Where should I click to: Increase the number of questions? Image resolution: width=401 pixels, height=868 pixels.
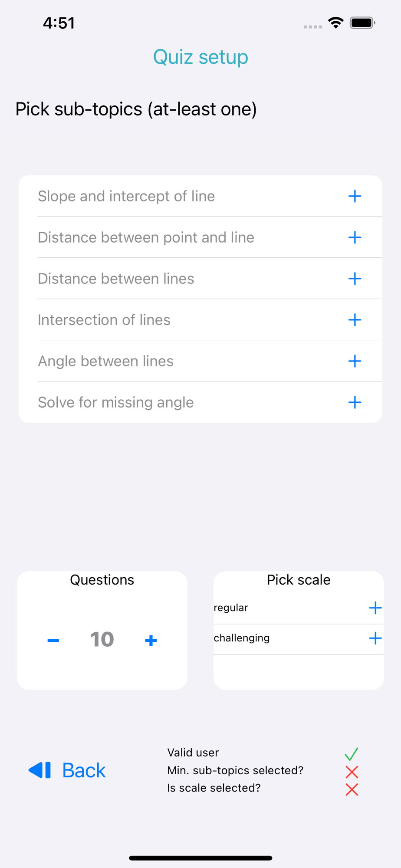point(151,640)
